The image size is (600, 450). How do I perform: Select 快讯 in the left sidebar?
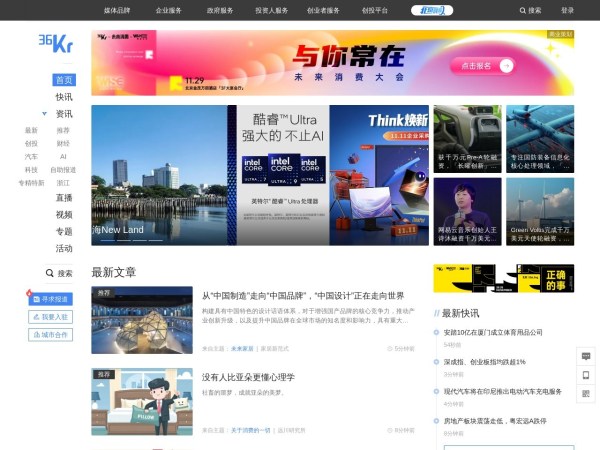pyautogui.click(x=64, y=97)
